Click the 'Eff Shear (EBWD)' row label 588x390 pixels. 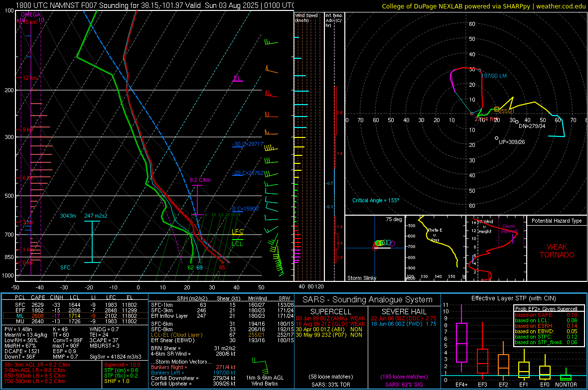tap(173, 341)
